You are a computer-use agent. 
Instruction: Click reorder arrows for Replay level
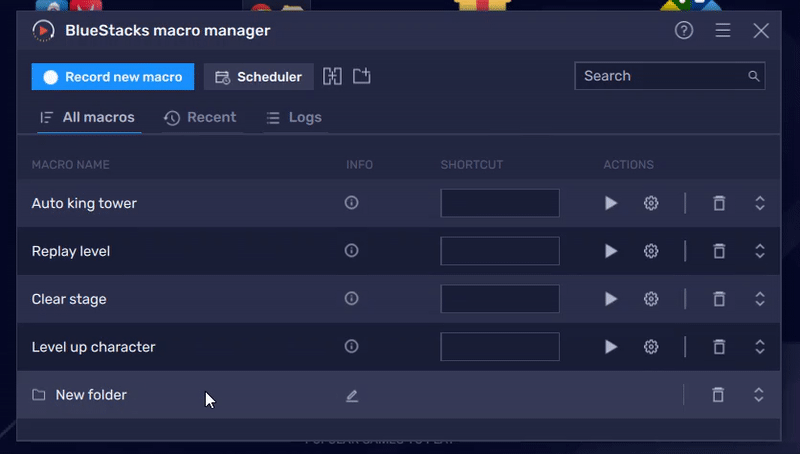pos(760,251)
